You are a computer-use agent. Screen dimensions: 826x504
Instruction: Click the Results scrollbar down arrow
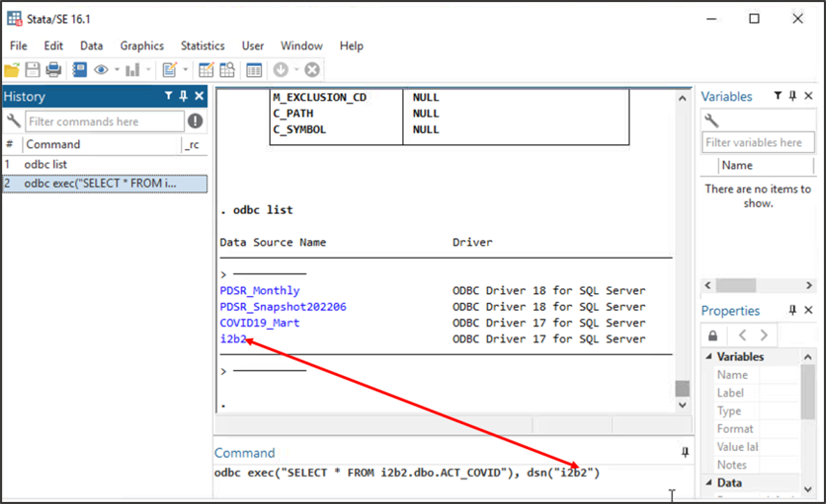tap(683, 405)
